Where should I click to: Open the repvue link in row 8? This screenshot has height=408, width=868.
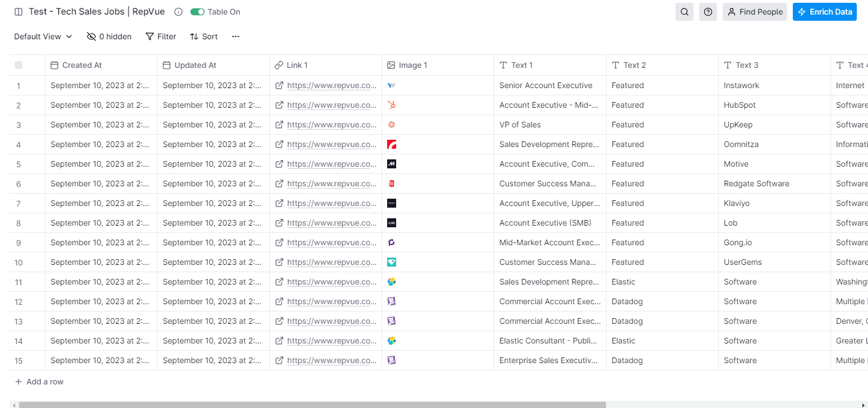pos(332,223)
